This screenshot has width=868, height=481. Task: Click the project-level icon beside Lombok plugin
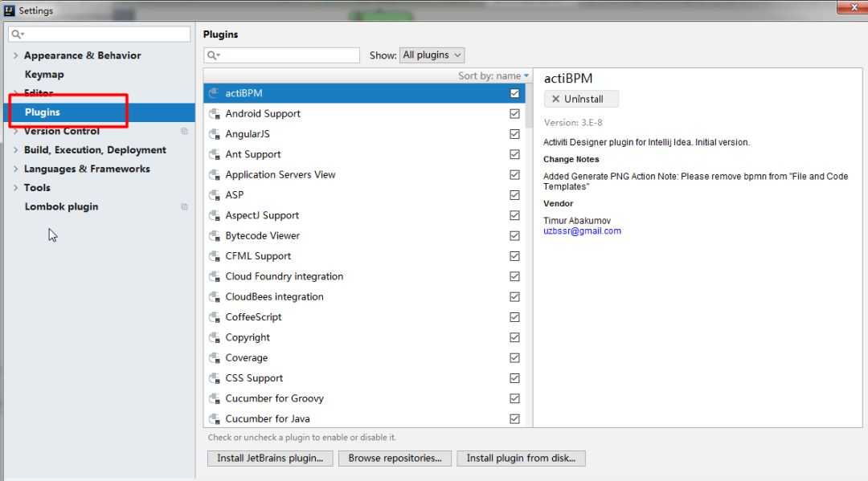tap(184, 207)
